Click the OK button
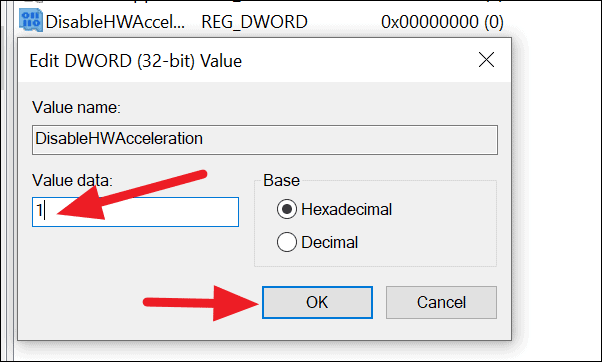The height and width of the screenshot is (362, 602). (317, 302)
